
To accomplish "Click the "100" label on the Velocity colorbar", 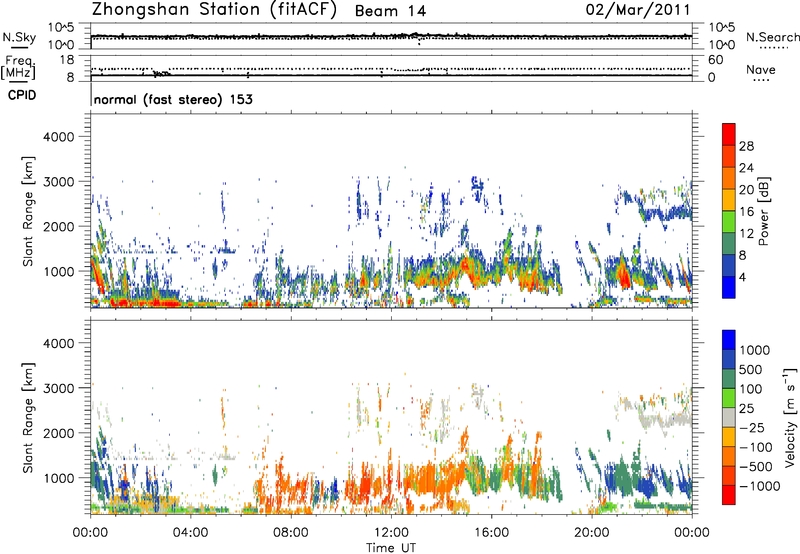I will (x=751, y=389).
